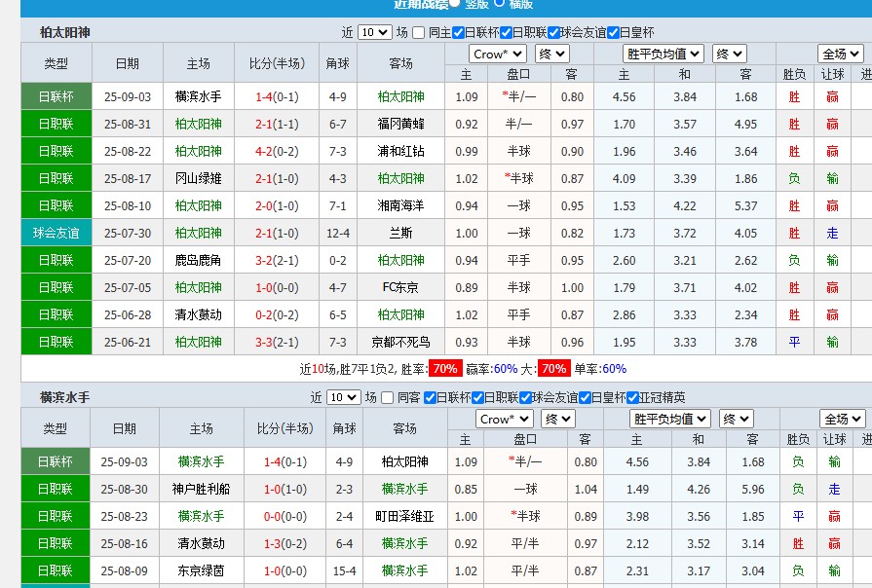This screenshot has width=872, height=588.
Task: Open the 终 dropdown beside Crow*
Action: click(x=552, y=54)
